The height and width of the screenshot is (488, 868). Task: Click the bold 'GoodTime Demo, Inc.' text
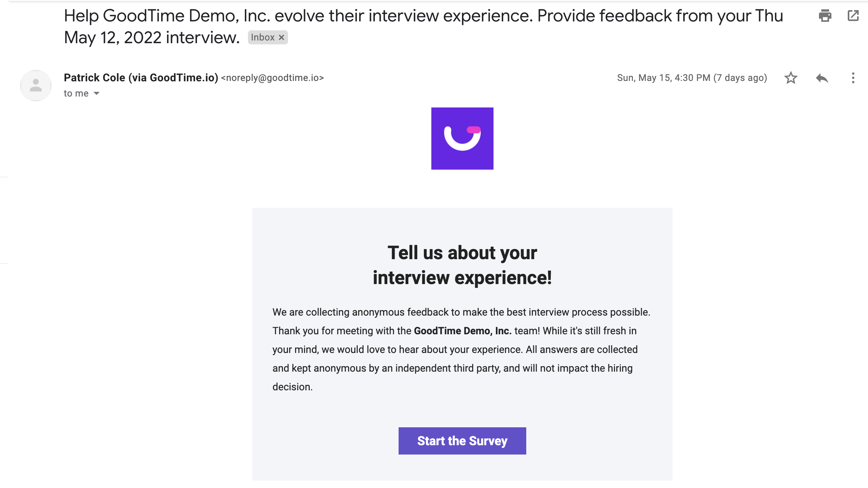[463, 331]
